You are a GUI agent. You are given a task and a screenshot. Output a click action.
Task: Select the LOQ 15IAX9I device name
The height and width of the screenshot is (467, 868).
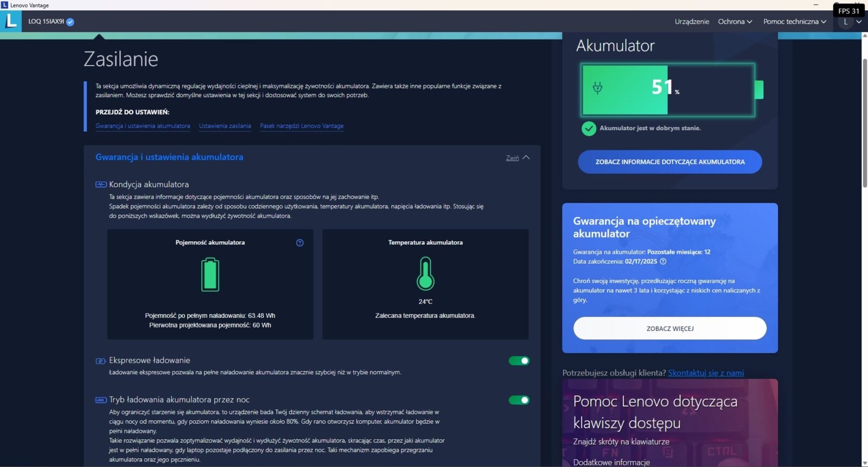click(x=46, y=22)
